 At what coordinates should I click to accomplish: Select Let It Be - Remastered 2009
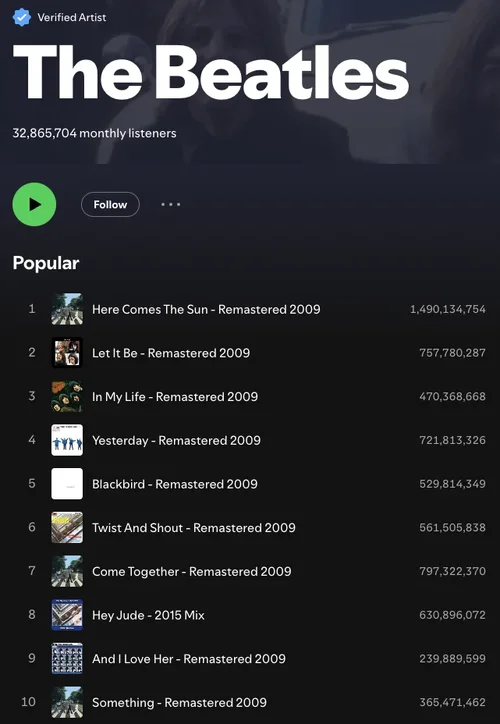coord(171,353)
